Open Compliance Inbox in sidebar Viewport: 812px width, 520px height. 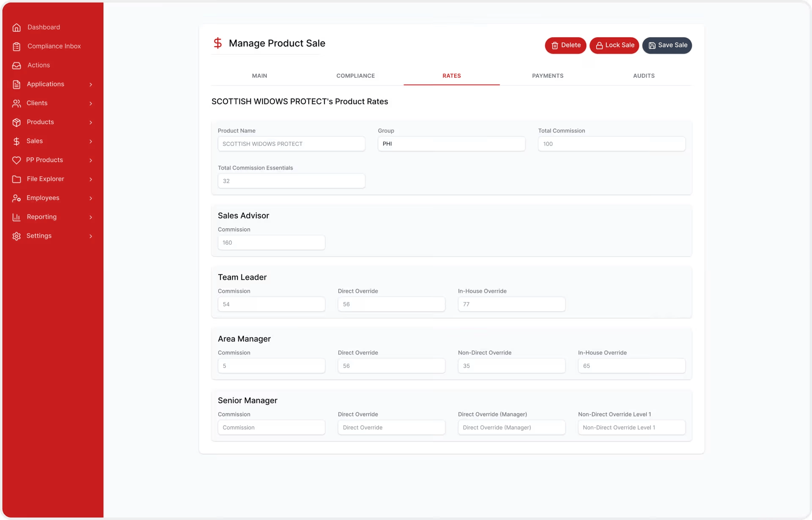click(x=54, y=47)
